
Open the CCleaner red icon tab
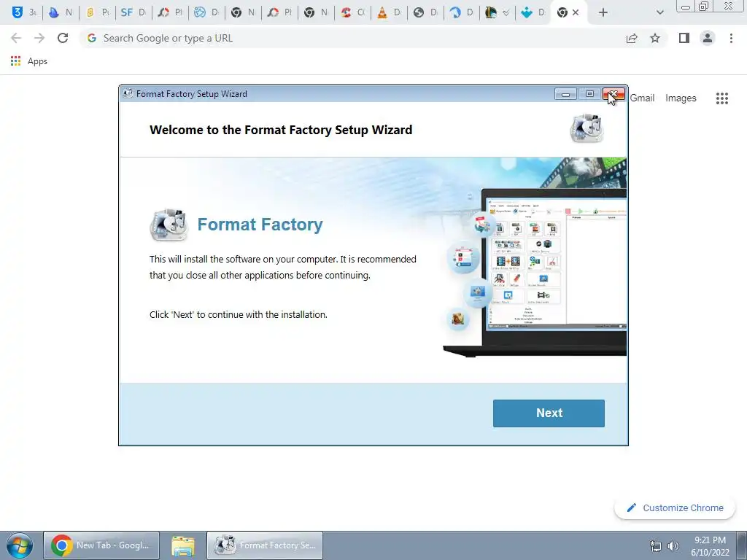click(352, 12)
